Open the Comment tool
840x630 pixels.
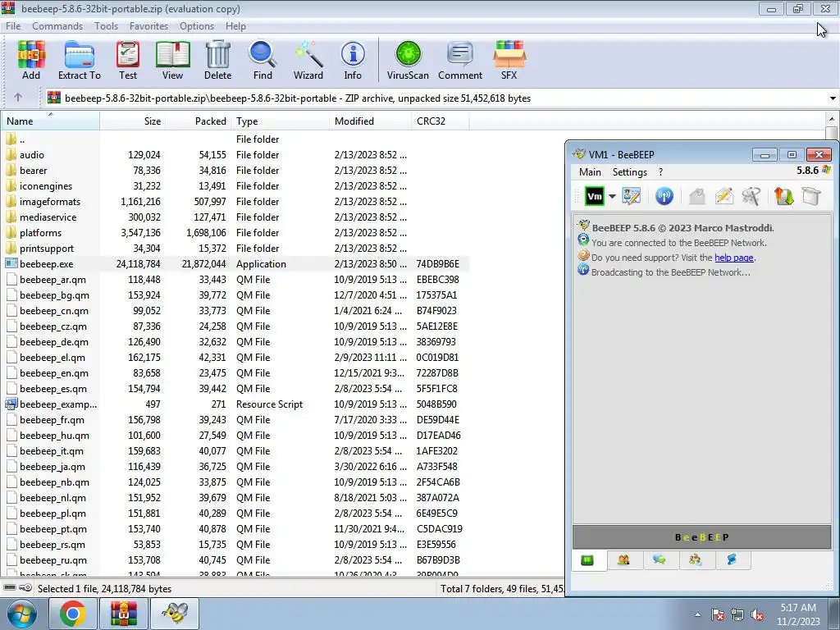(x=460, y=60)
